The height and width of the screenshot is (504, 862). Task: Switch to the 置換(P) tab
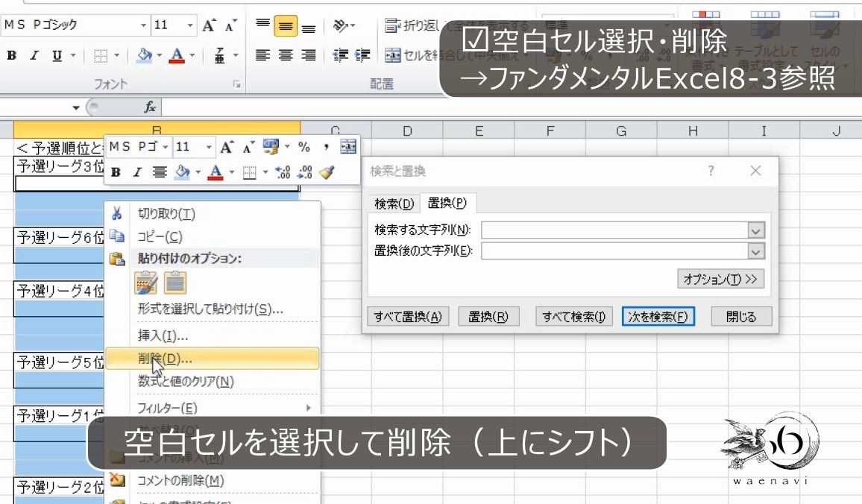click(x=447, y=203)
